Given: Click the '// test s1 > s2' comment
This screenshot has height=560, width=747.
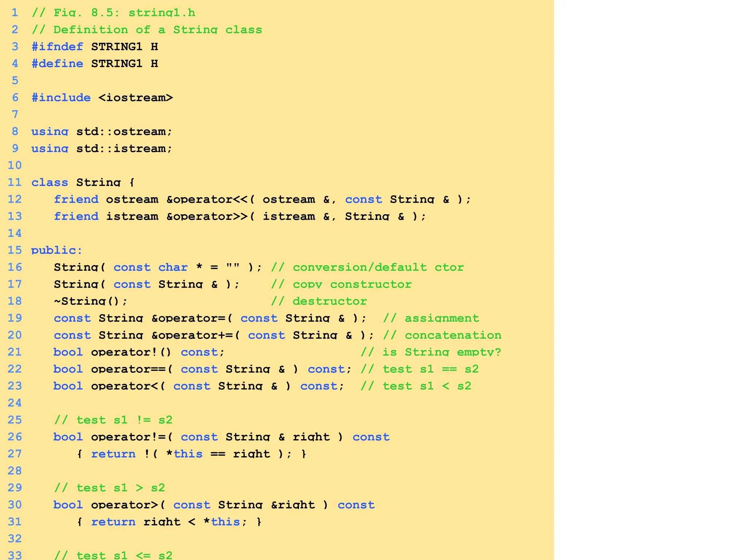Looking at the screenshot, I should pyautogui.click(x=109, y=487).
